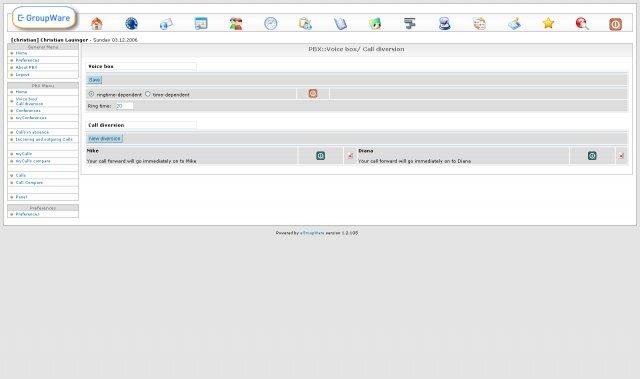Open Conferences in the PBX Menu
Image resolution: width=640 pixels, height=379 pixels.
point(28,111)
